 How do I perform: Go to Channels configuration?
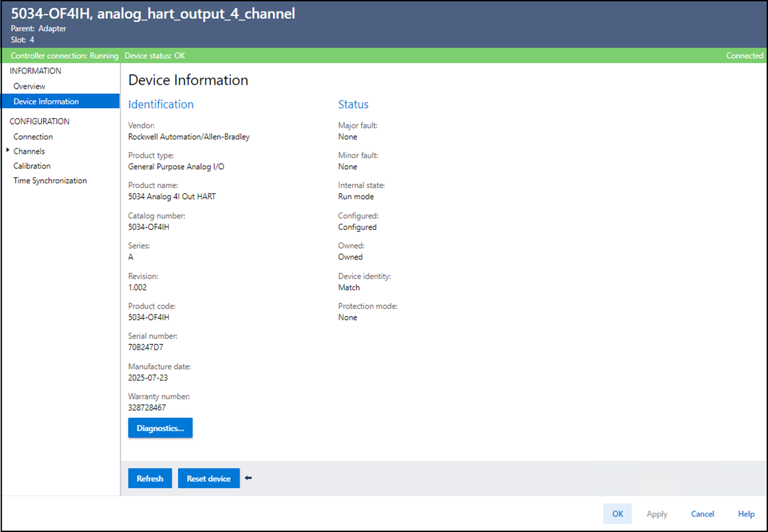pyautogui.click(x=29, y=151)
